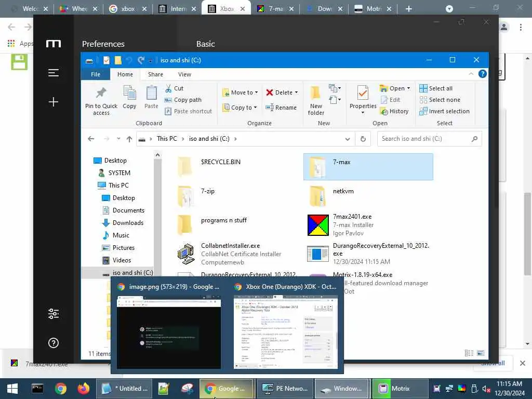This screenshot has height=399, width=532.
Task: Open the Xbox One (Durango) XDK window preview
Action: [x=286, y=326]
